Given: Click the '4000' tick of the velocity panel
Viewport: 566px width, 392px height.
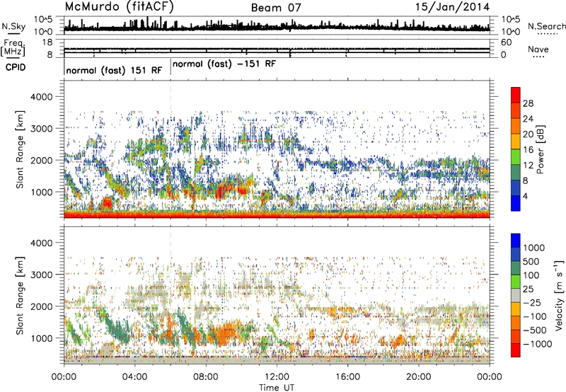Looking at the screenshot, I should 42,243.
